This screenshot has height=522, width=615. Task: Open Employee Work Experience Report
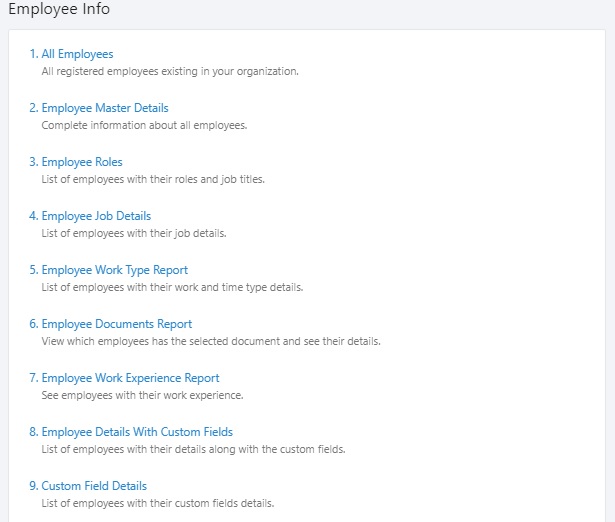coord(124,378)
